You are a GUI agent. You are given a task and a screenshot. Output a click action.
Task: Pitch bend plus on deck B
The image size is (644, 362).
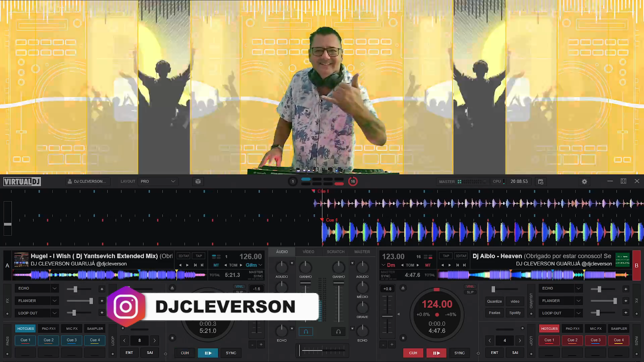(392, 345)
